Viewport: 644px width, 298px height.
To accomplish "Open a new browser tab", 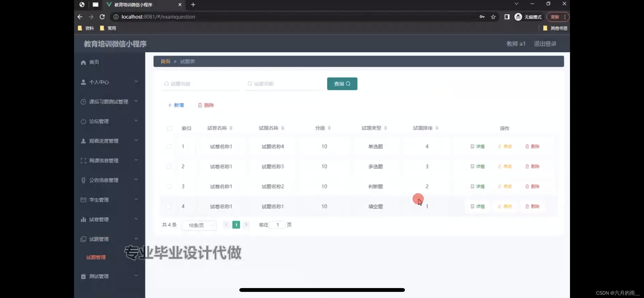I will pos(193,5).
